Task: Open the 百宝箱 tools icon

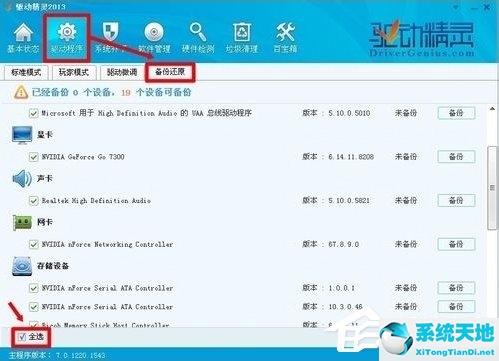Action: pos(285,38)
